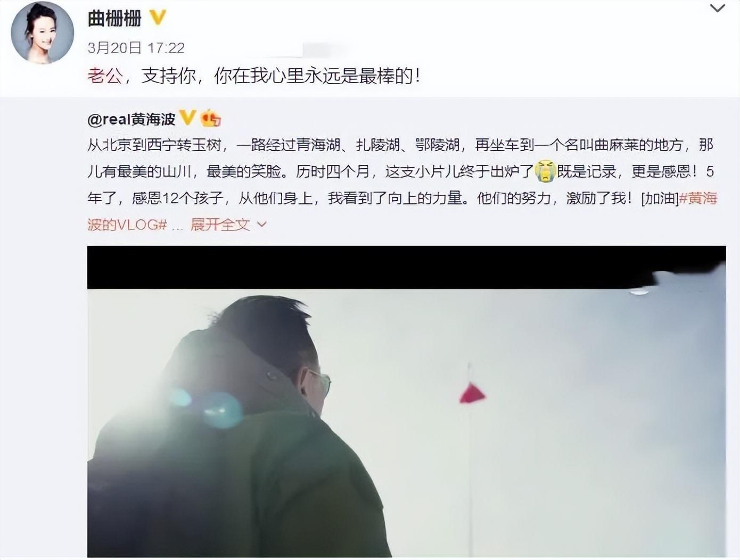Click the gold verified badge beside 曲栅栅
Image resolution: width=740 pixels, height=560 pixels.
[x=158, y=18]
